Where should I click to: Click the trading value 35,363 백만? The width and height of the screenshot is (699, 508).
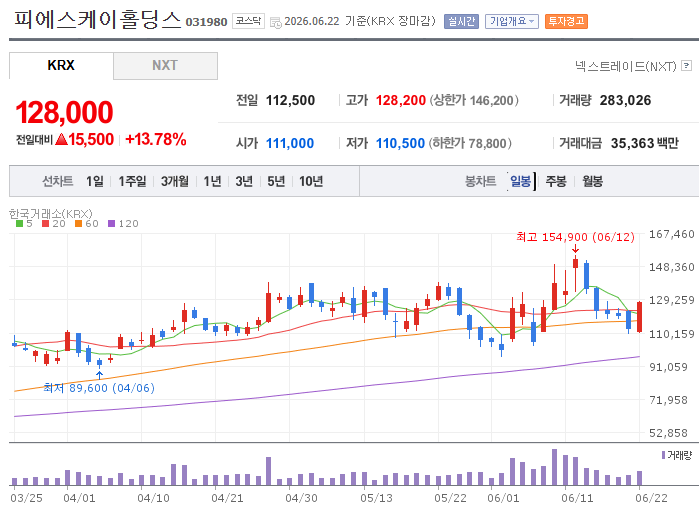[645, 143]
